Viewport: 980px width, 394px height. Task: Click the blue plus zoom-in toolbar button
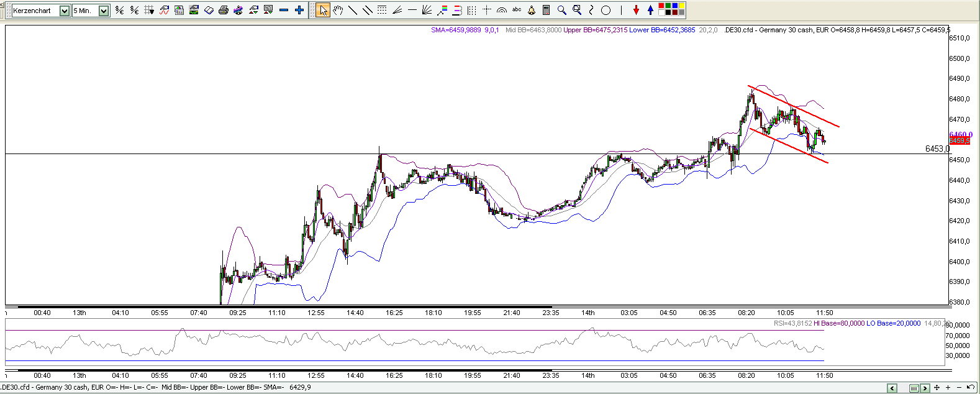[299, 10]
